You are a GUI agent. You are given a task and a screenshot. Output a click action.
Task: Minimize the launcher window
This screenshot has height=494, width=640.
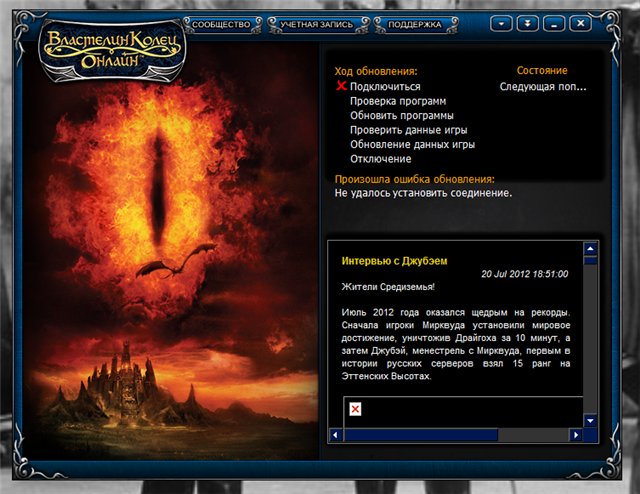click(553, 22)
